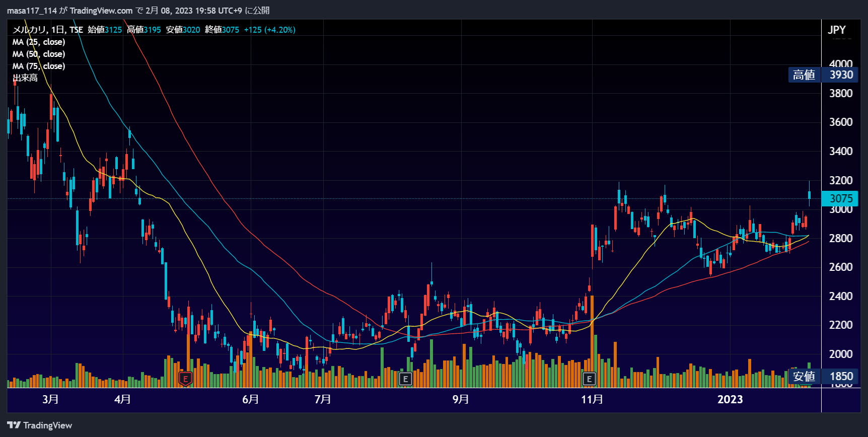Click the TradingView.com link in the header
The image size is (868, 437).
tap(101, 11)
